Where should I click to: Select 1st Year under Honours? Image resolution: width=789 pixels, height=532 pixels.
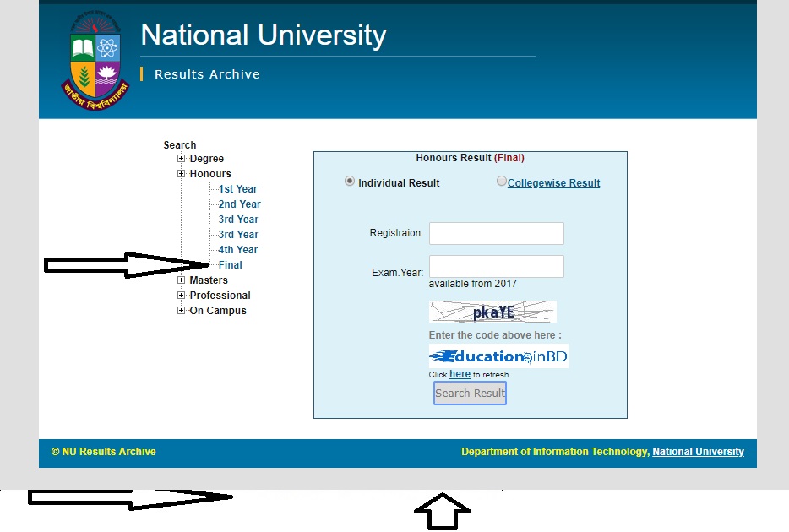coord(237,188)
